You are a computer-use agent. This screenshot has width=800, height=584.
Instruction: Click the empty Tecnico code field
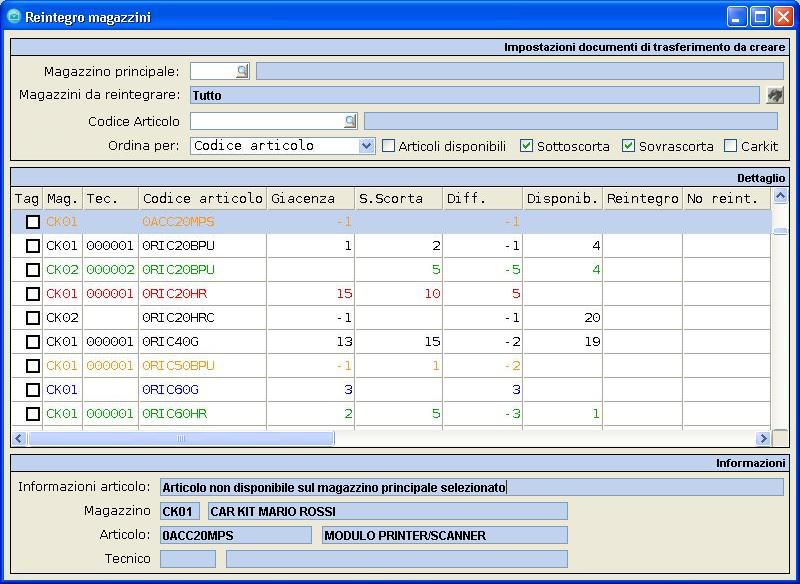tap(188, 559)
